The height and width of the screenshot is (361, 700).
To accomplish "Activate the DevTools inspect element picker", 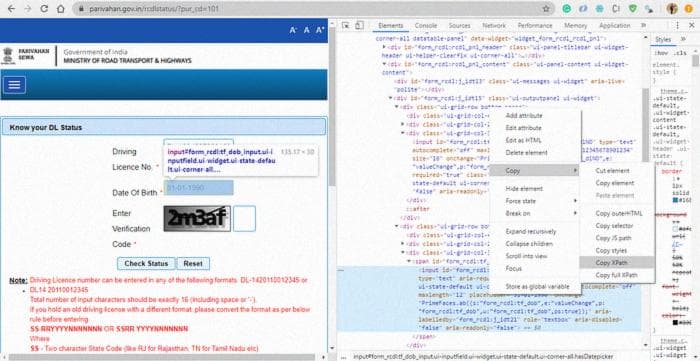I will click(x=346, y=25).
